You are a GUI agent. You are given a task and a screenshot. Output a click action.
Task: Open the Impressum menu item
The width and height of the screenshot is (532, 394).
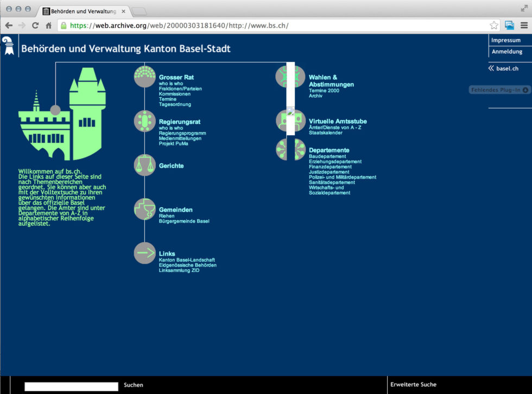click(506, 40)
